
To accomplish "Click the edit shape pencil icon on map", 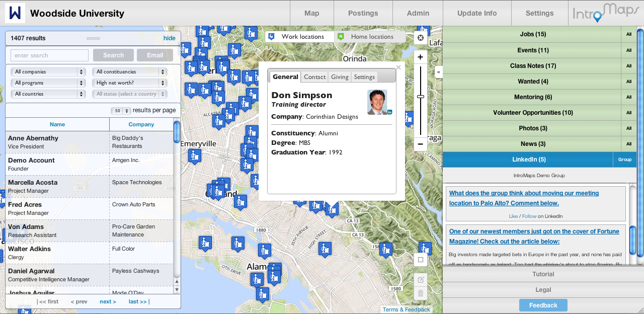I will [x=421, y=280].
